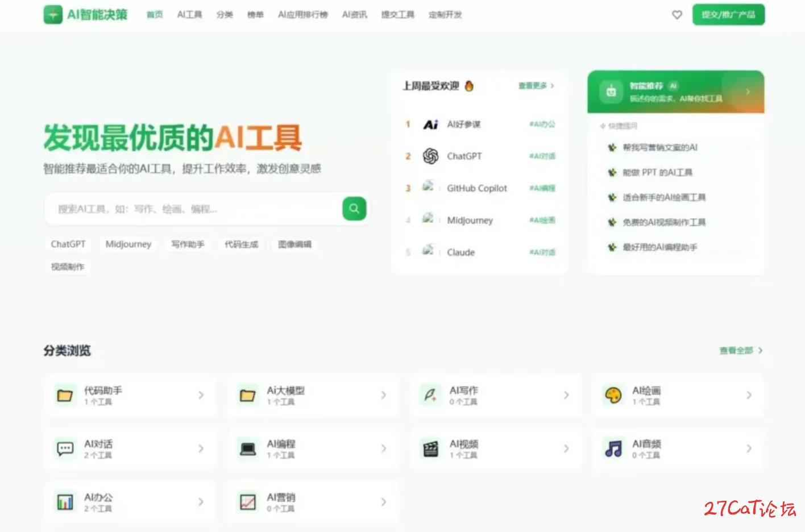Click the AI对话 speech bubble icon
This screenshot has width=805, height=532.
click(x=65, y=448)
